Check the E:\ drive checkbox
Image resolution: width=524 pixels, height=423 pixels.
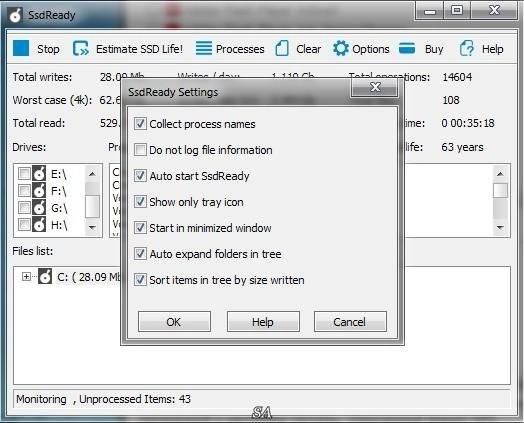coord(24,173)
